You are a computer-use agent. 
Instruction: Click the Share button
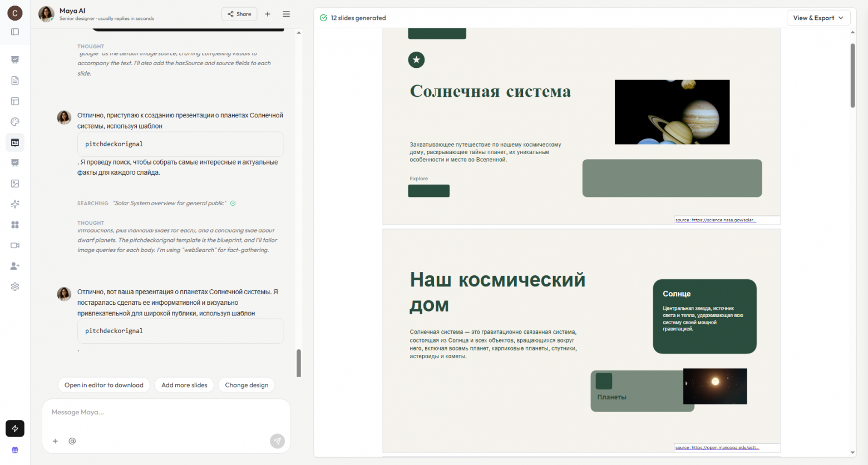point(239,14)
